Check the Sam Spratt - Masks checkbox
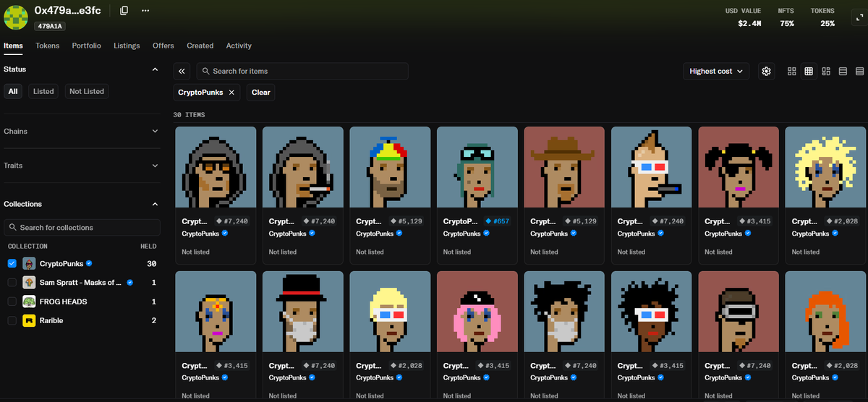 pyautogui.click(x=12, y=283)
